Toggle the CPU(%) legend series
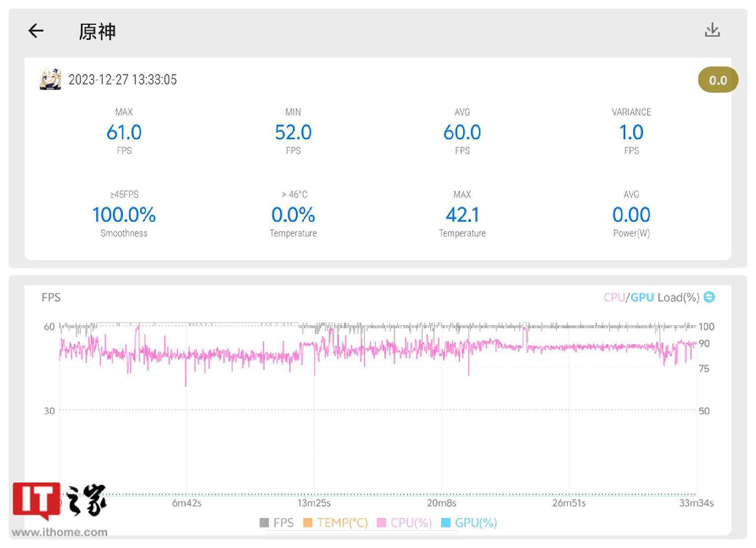Viewport: 756px width, 548px height. point(404,523)
